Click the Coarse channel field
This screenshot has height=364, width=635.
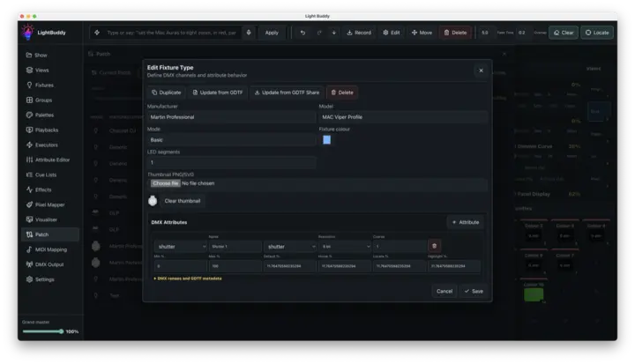pyautogui.click(x=400, y=247)
